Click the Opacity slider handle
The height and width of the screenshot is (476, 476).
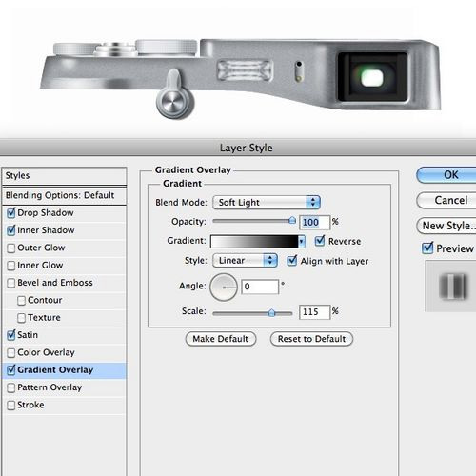pyautogui.click(x=292, y=220)
